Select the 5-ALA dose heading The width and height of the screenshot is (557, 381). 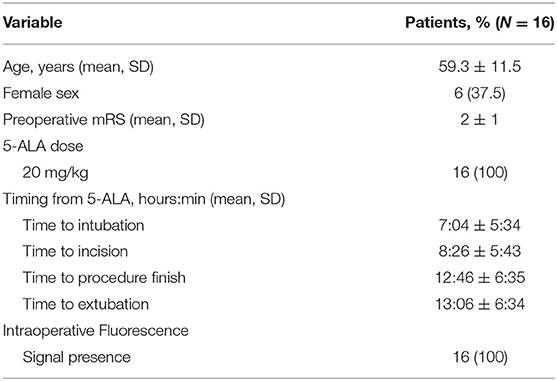pos(43,146)
